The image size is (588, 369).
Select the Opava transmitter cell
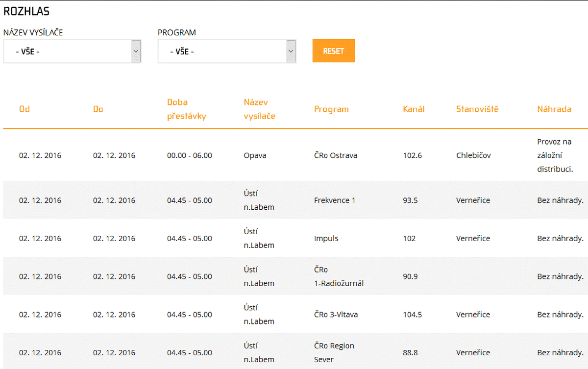tap(255, 155)
